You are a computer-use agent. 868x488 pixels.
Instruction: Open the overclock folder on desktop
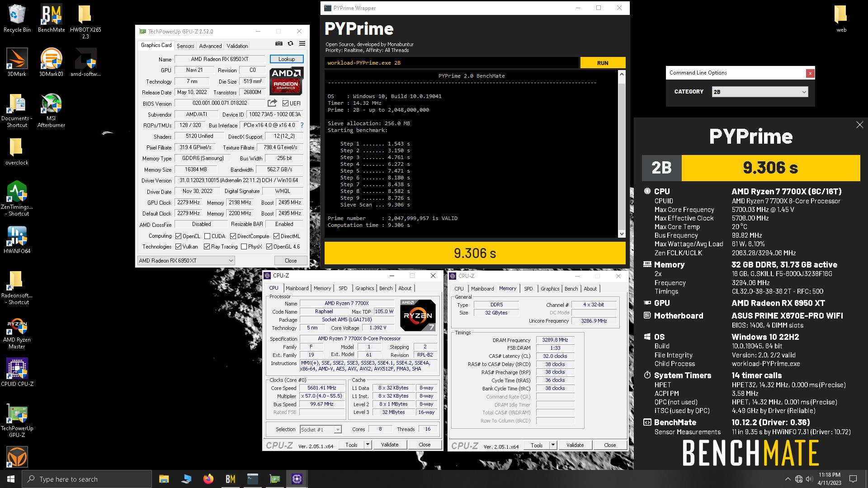click(x=17, y=151)
